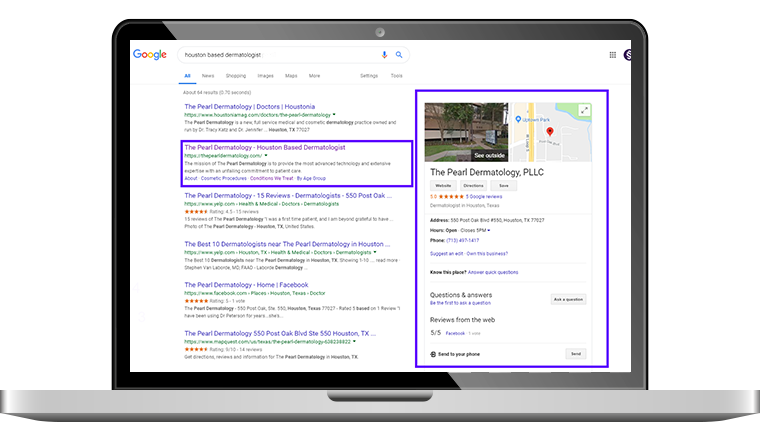Click the (713) phone number link
760x422 pixels.
coord(462,240)
